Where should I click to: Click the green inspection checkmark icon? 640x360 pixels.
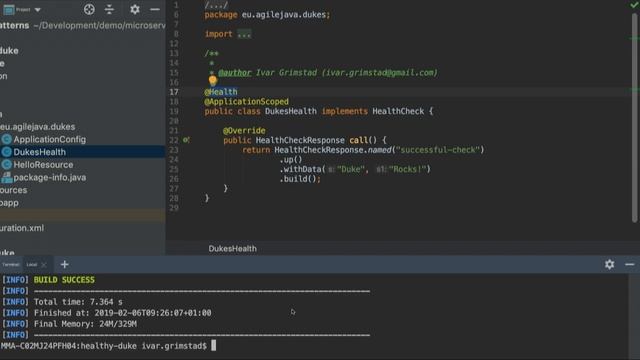pyautogui.click(x=634, y=5)
